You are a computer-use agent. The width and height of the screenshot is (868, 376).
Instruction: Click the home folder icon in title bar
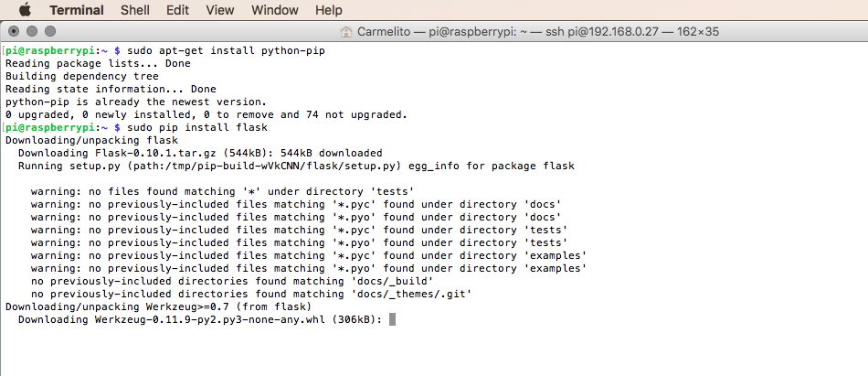tap(346, 32)
